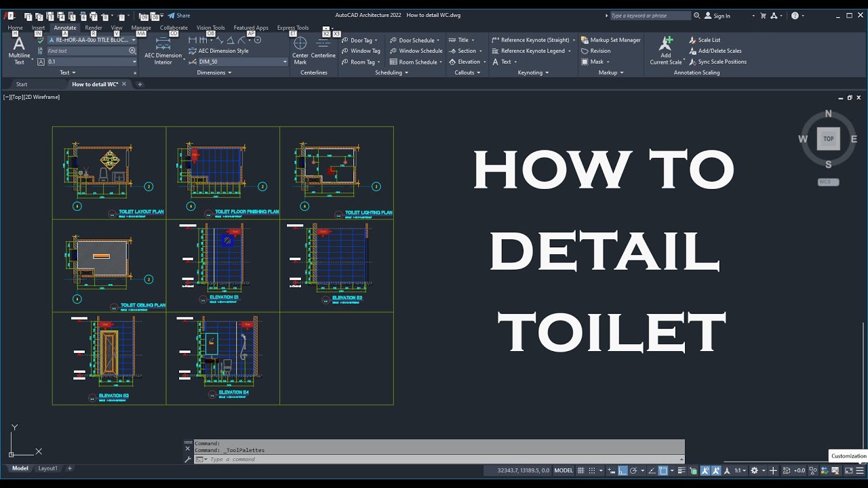Open the Autodesk App Store cart icon

[763, 16]
